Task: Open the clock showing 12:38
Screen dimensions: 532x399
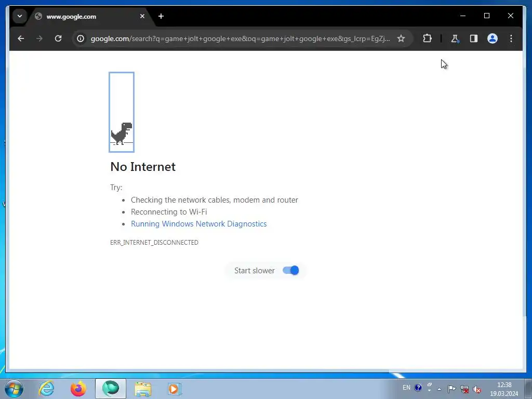Action: click(504, 389)
